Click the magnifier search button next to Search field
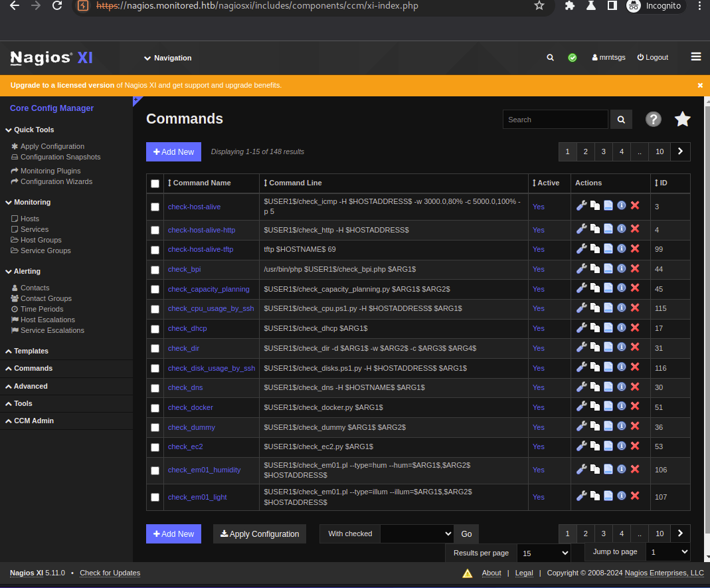710x588 pixels. [621, 120]
